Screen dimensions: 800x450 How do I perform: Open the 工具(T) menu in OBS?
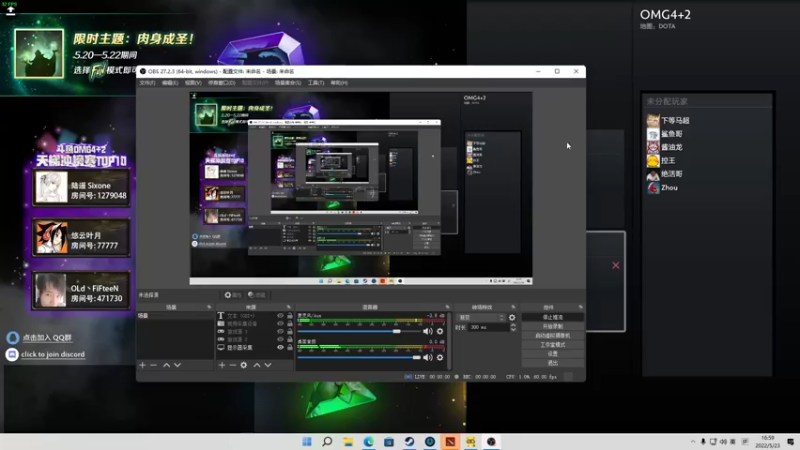coord(316,83)
